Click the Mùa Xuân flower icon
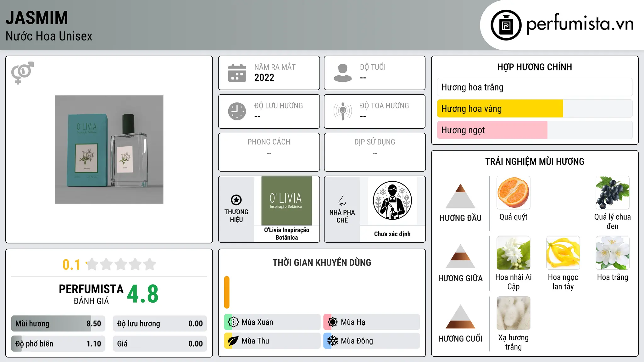This screenshot has height=362, width=644. coord(233,322)
